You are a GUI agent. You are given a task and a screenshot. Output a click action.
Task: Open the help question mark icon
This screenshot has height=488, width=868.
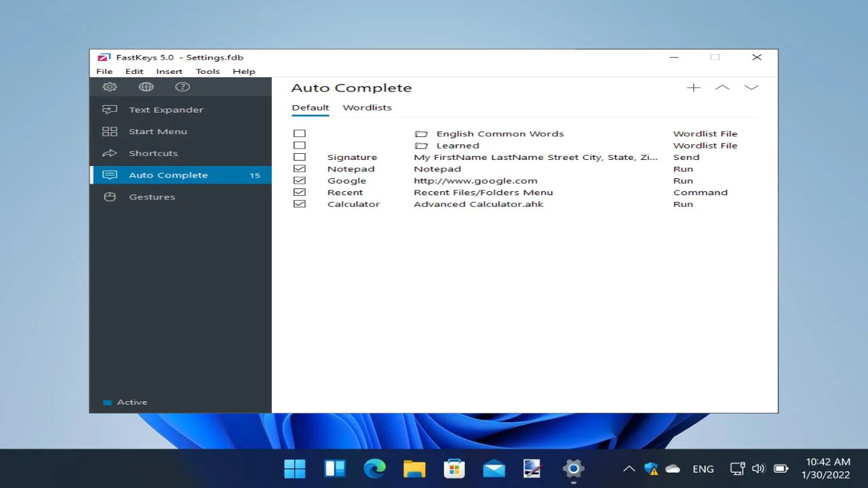[x=182, y=87]
